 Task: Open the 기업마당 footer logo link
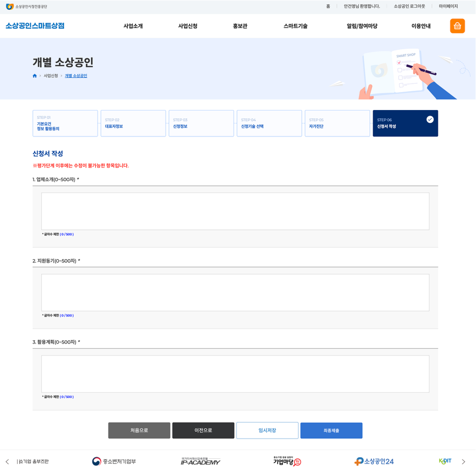click(x=287, y=461)
